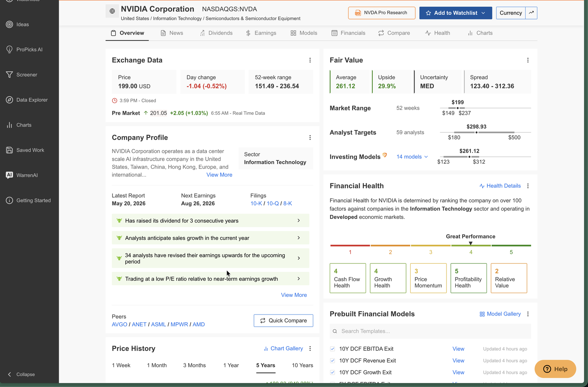Select the 1 Year price history range
Viewport: 588px width, 387px height.
[x=231, y=365]
